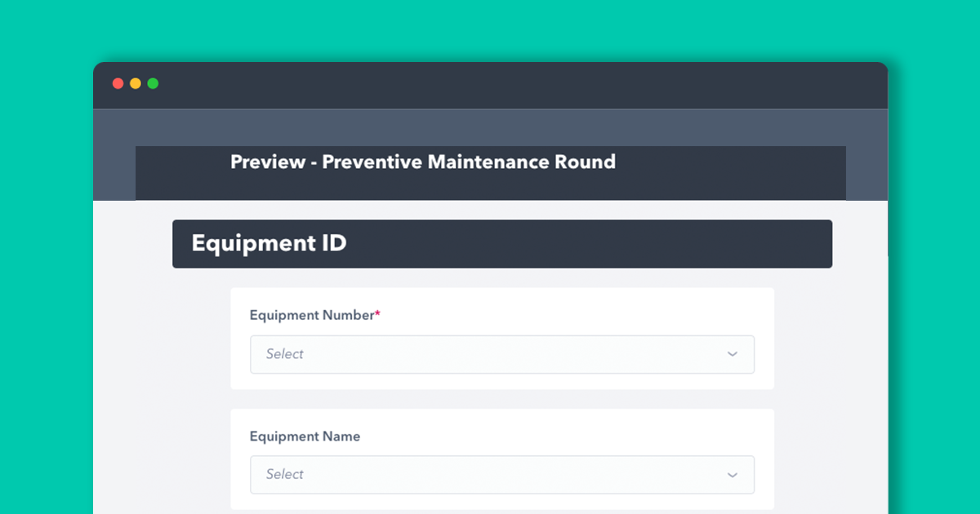Click the Select placeholder under Equipment Name
The height and width of the screenshot is (514, 980).
point(283,474)
